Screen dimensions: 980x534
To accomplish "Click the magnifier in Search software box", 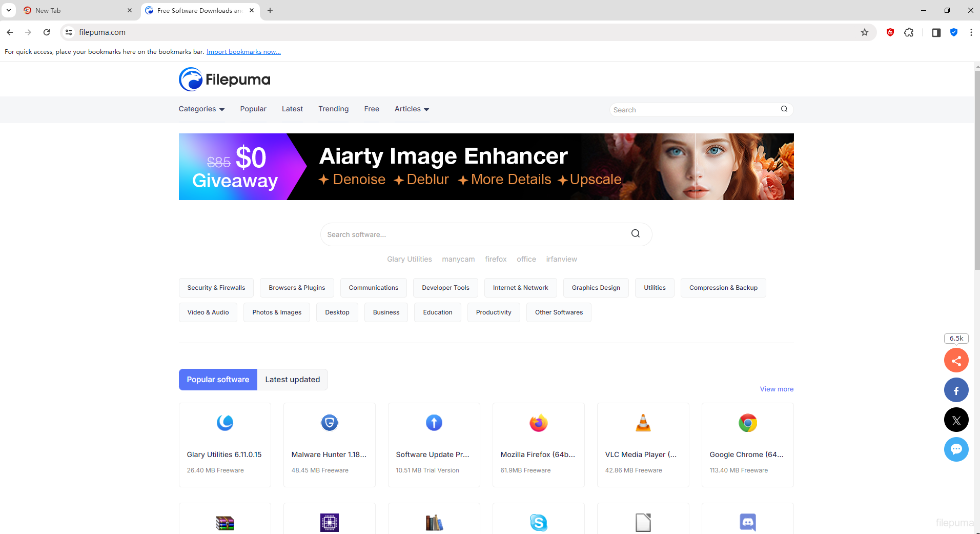I will pyautogui.click(x=635, y=234).
